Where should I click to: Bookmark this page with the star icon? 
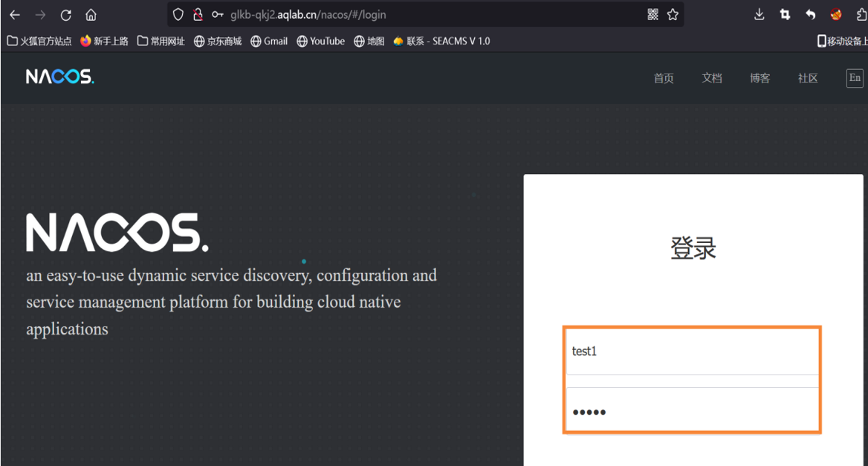pos(673,14)
